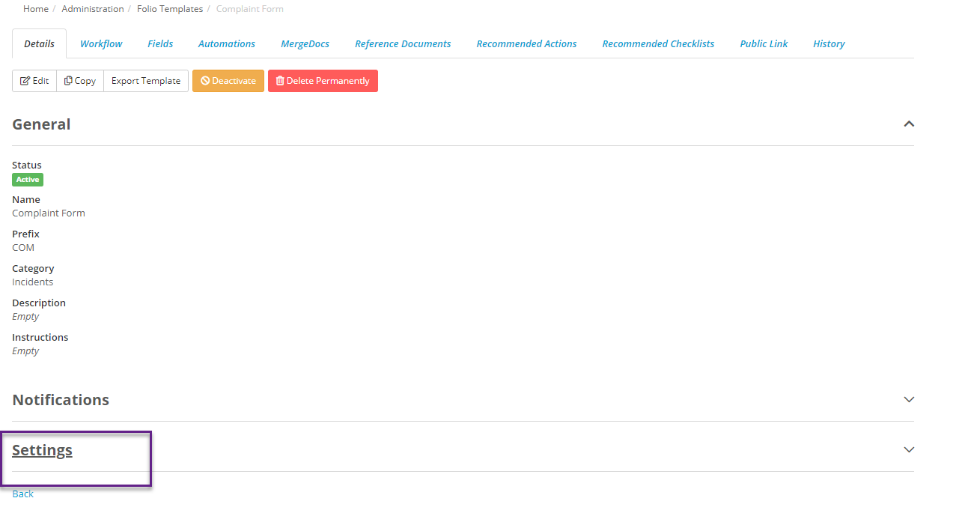Switch to the Workflow tab
The width and height of the screenshot is (980, 519).
(x=101, y=43)
